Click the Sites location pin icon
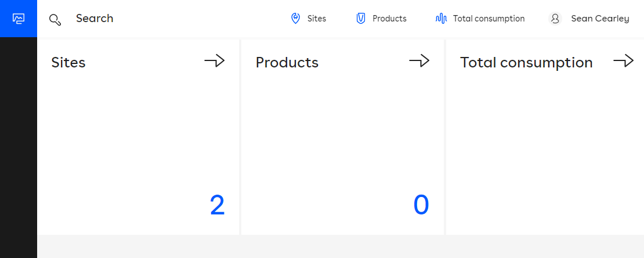Viewport: 644px width, 258px height. click(295, 19)
